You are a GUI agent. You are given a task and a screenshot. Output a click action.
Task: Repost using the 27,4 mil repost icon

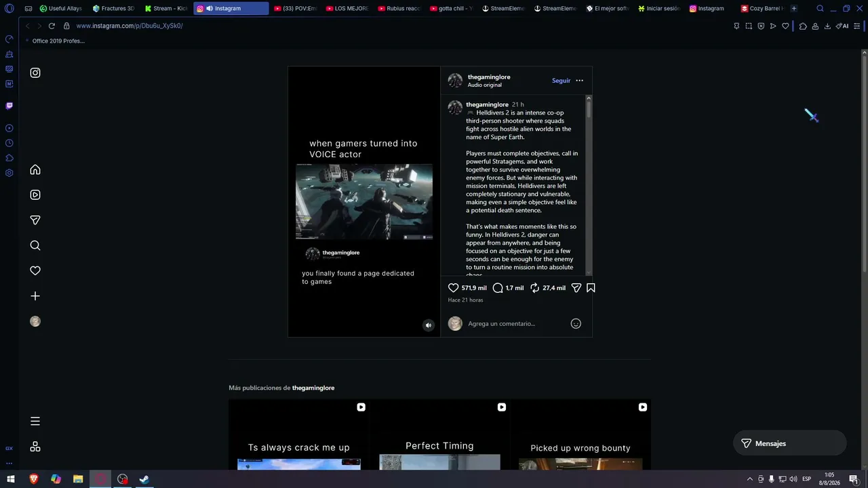click(x=535, y=288)
